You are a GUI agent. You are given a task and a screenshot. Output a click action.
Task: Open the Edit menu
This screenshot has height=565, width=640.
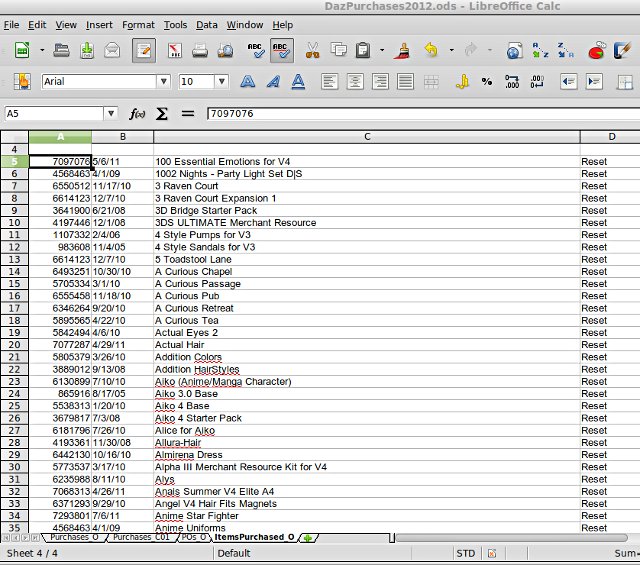[37, 25]
